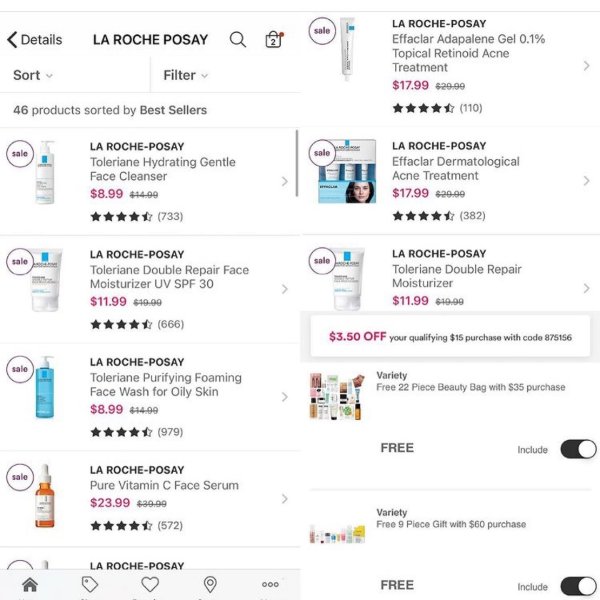The height and width of the screenshot is (600, 600).
Task: Select Effaclar Dermatological Acne Treatment product image
Action: pyautogui.click(x=347, y=171)
